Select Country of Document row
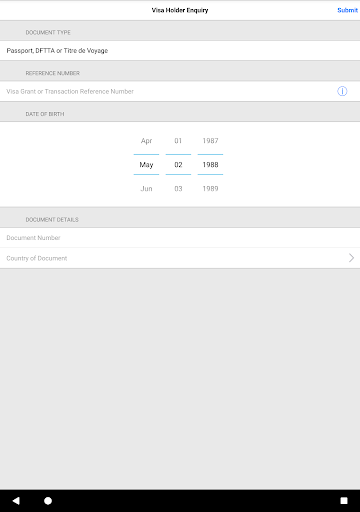 (x=180, y=258)
